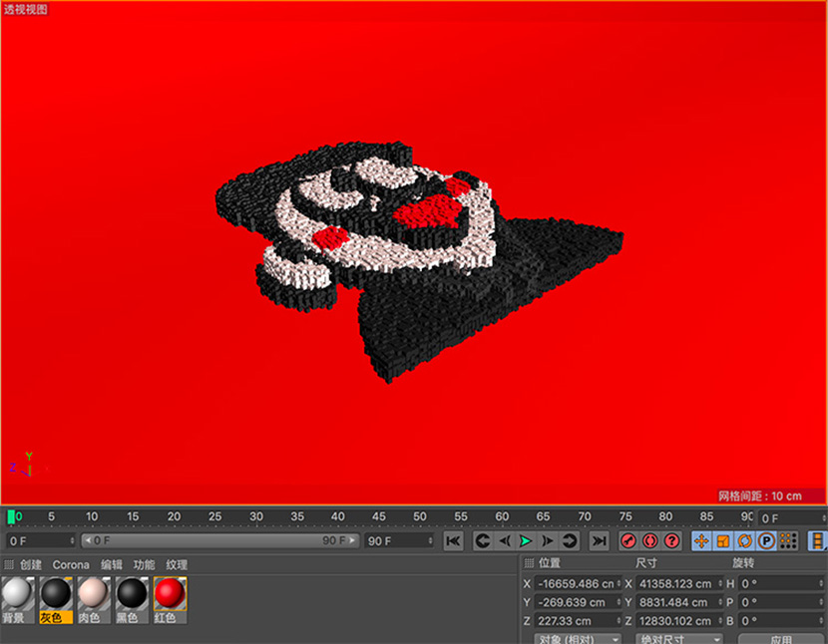Screen dimensions: 828x644
Task: Click the 网格间距 : 10 cm label
Action: pyautogui.click(x=759, y=496)
